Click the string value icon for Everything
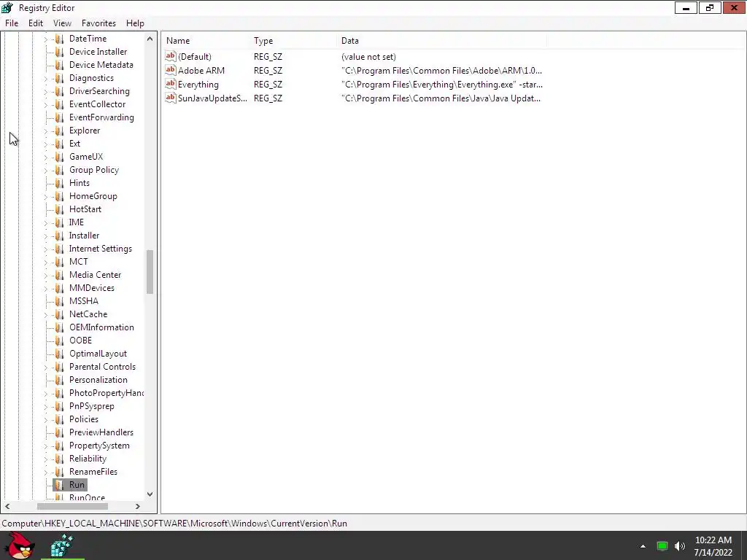Screen dimensions: 747x560 171,84
